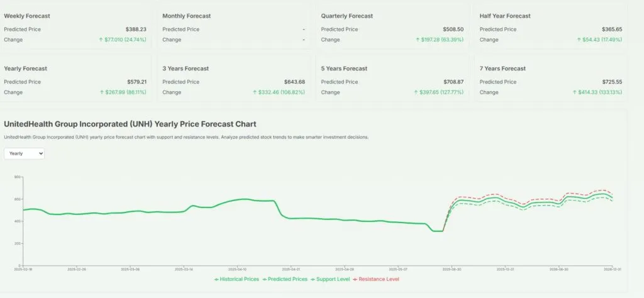644x298 pixels.
Task: Click the up arrow in 7 Years Forecast change
Action: point(574,92)
